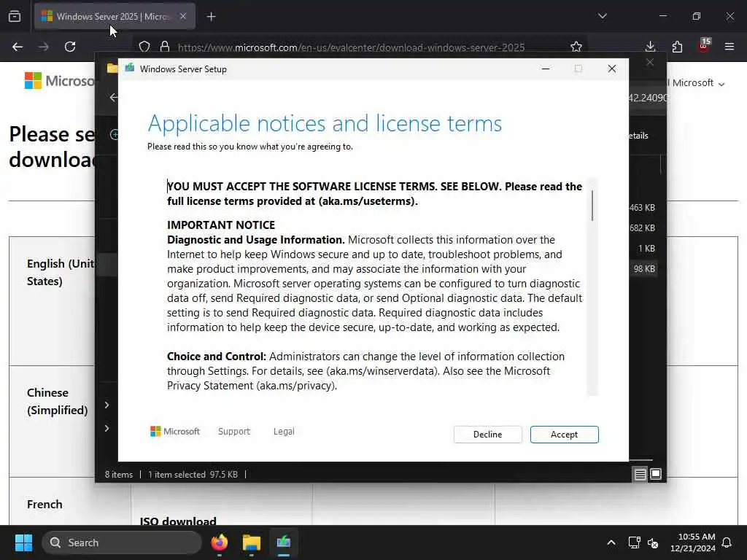Click the 463 KB file size entry

(642, 208)
